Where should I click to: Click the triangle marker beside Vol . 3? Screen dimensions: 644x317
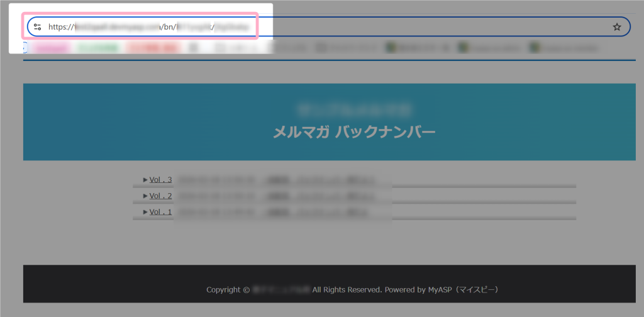pyautogui.click(x=145, y=180)
